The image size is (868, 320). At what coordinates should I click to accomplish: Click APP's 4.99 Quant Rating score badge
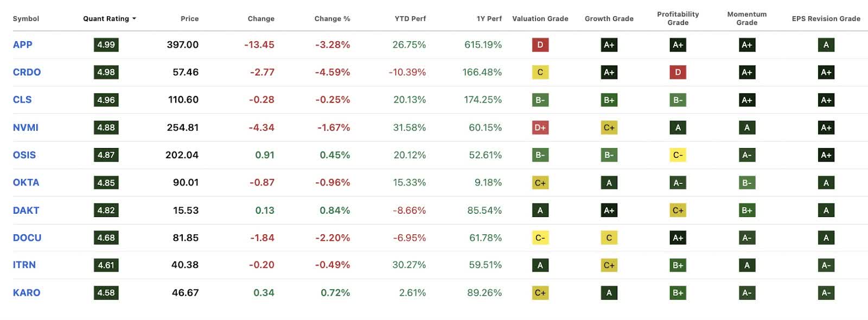[106, 45]
